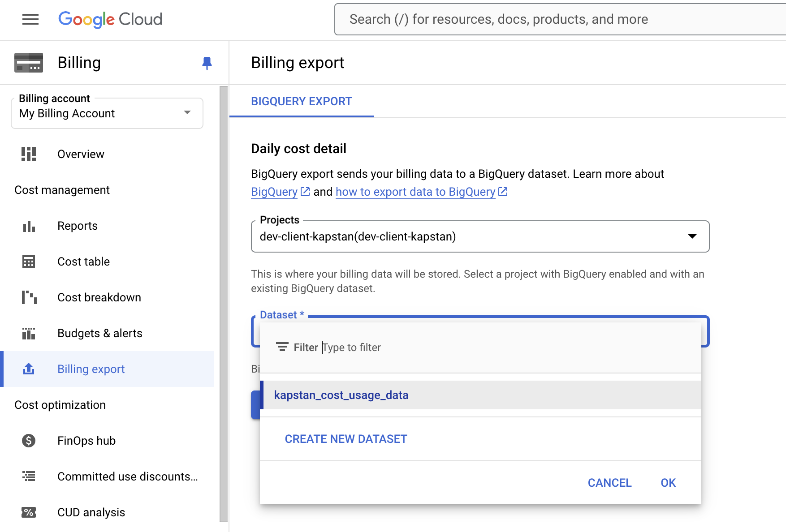
Task: Click the Cost table grid icon
Action: click(x=29, y=262)
